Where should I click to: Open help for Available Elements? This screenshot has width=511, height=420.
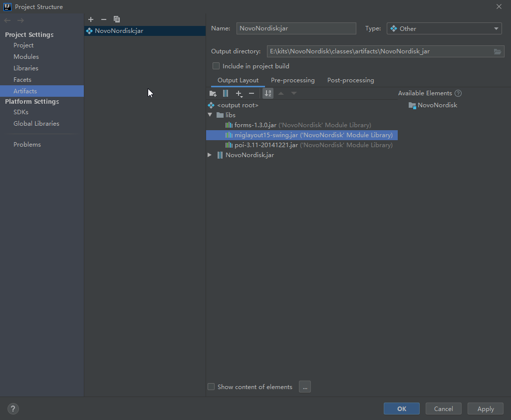(458, 93)
